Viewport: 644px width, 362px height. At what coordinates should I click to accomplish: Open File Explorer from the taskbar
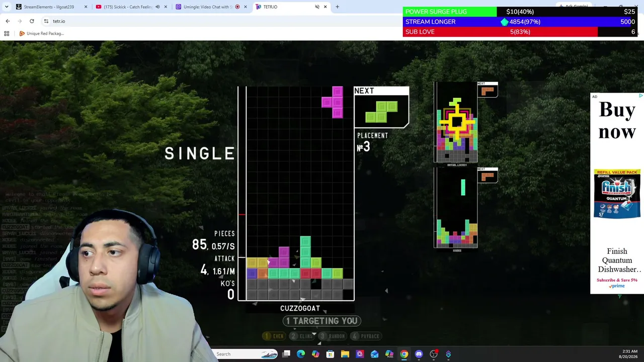[x=345, y=354]
